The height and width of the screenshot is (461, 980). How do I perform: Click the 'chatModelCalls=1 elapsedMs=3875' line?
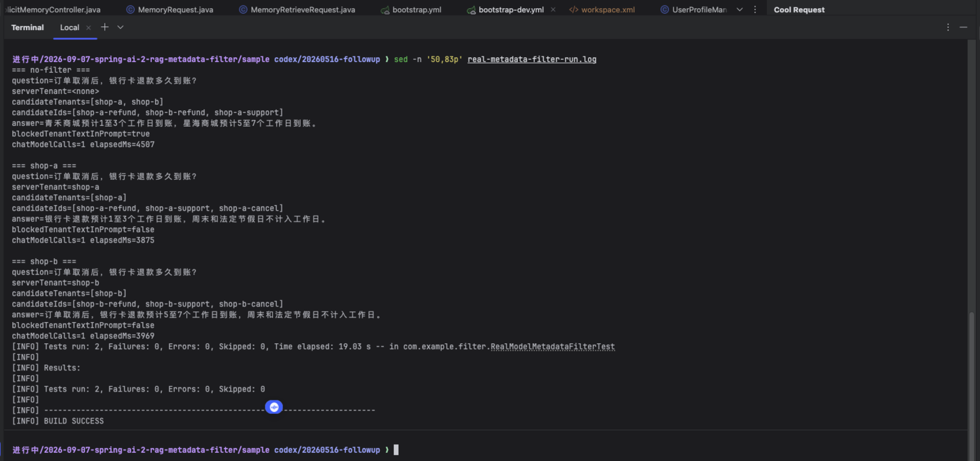83,240
